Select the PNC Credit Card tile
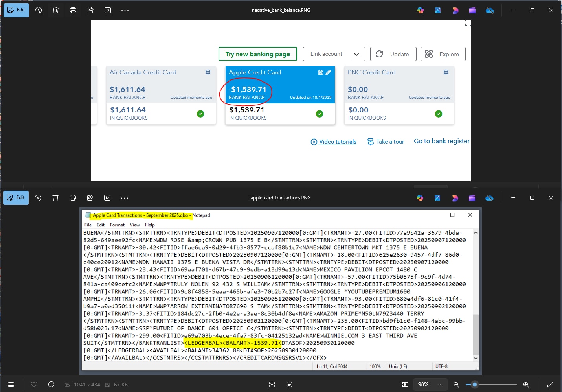 click(399, 95)
